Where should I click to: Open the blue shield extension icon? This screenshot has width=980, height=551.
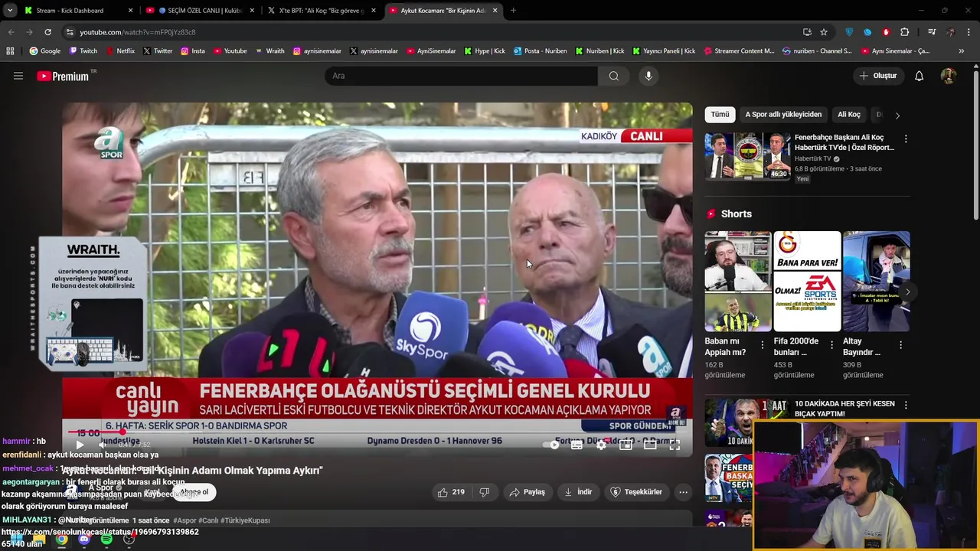point(849,32)
